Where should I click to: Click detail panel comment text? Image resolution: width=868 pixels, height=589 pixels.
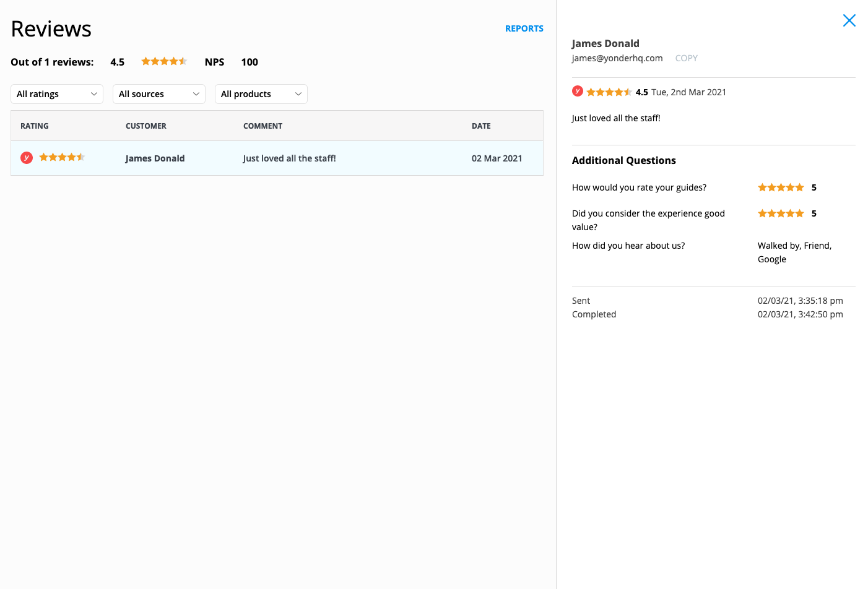coord(616,118)
